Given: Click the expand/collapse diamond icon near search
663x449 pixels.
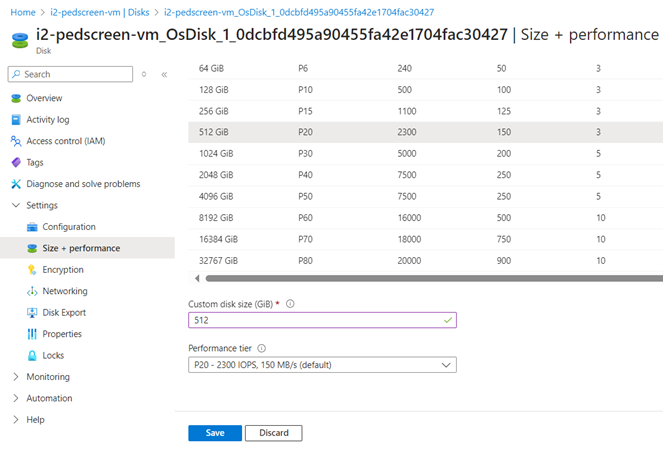Looking at the screenshot, I should coord(144,74).
